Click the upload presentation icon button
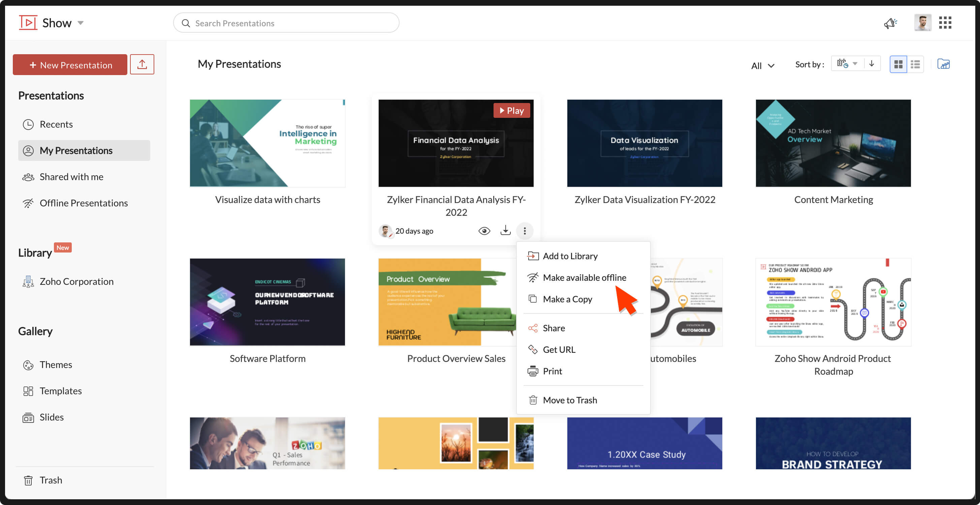Viewport: 980px width, 505px height. [142, 64]
